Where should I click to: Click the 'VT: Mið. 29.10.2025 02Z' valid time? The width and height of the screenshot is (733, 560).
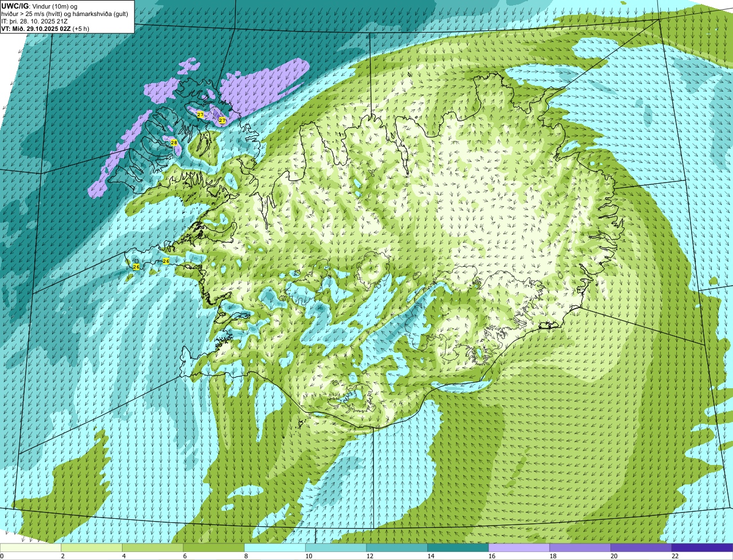[36, 29]
